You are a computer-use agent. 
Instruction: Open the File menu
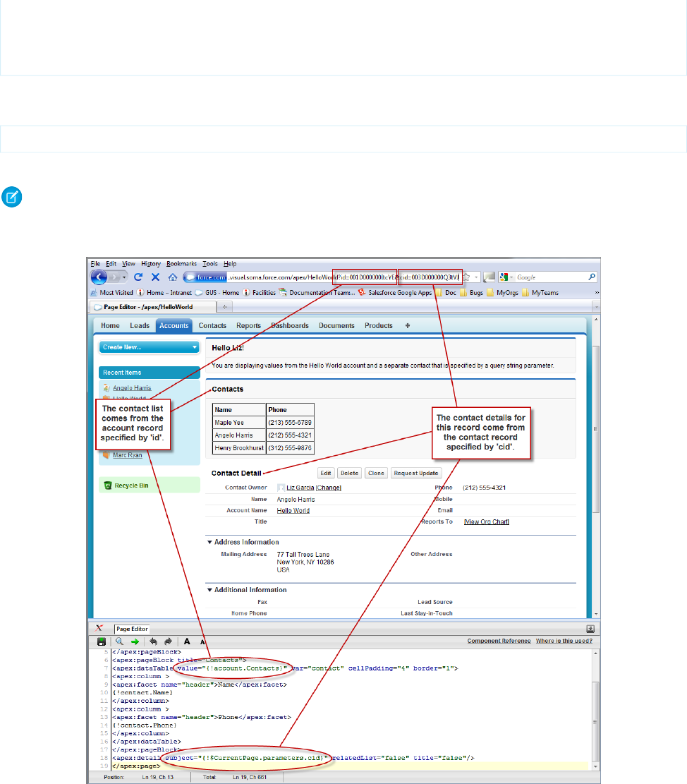[95, 263]
